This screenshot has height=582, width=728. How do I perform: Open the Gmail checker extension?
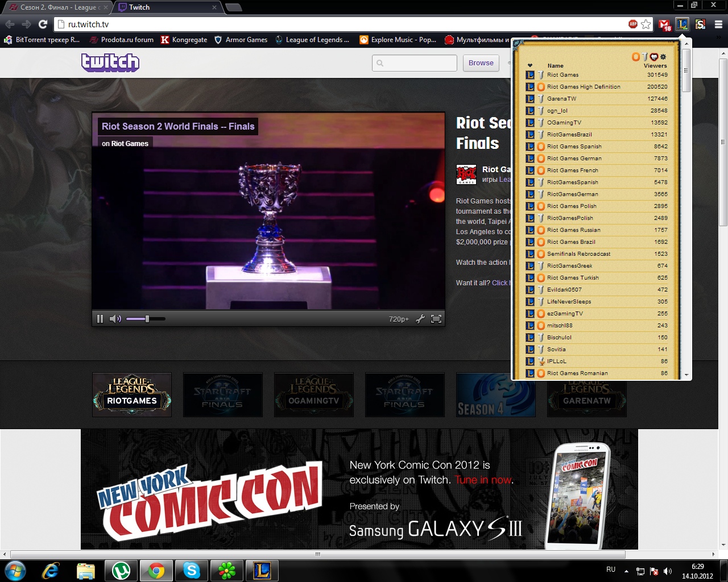[x=664, y=24]
